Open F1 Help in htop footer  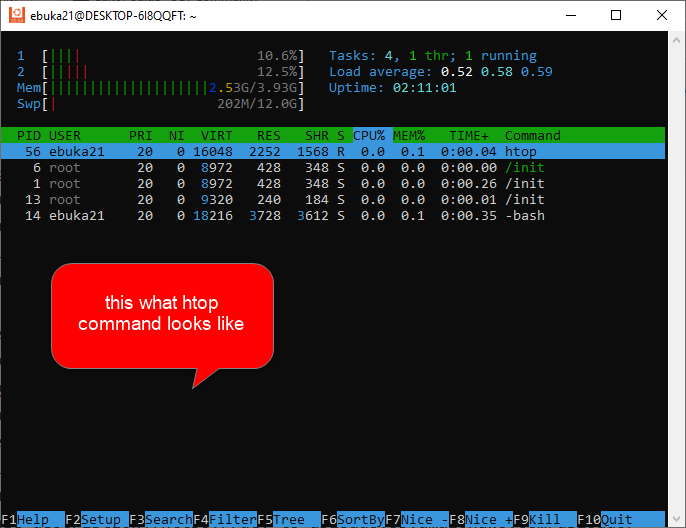click(x=33, y=519)
